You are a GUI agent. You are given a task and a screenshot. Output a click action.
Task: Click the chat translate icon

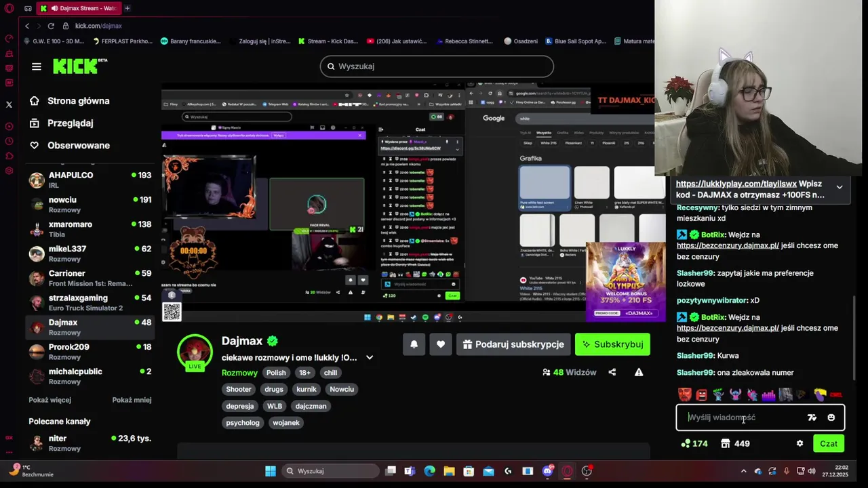pos(812,418)
